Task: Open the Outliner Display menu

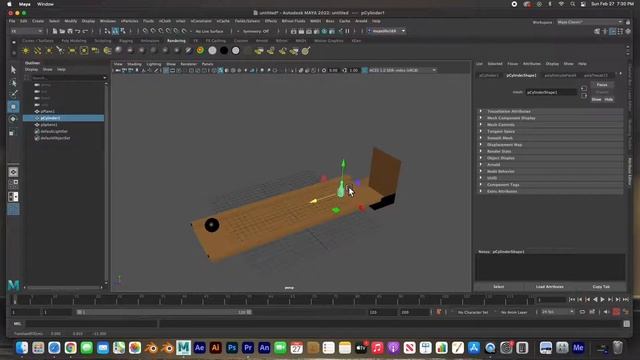Action: coord(31,69)
